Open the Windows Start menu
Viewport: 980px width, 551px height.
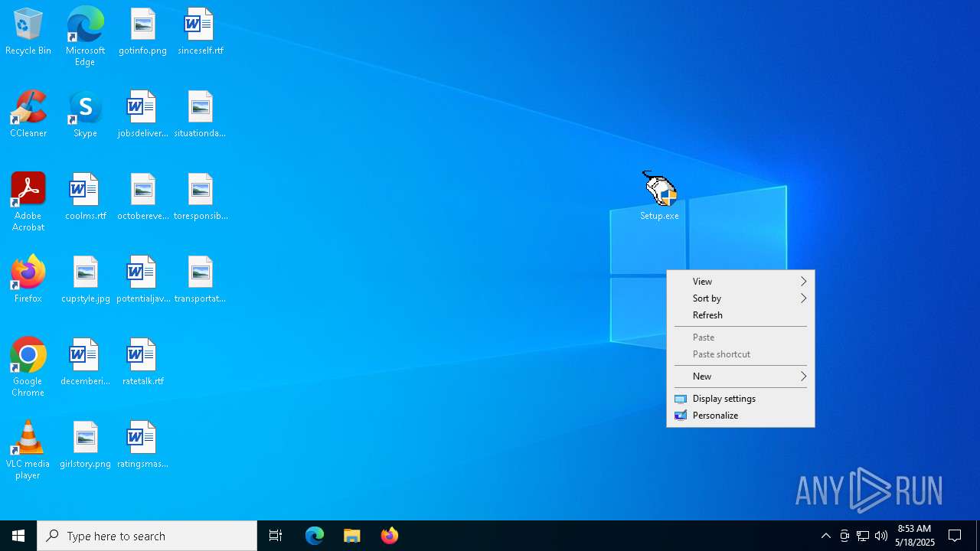click(18, 536)
